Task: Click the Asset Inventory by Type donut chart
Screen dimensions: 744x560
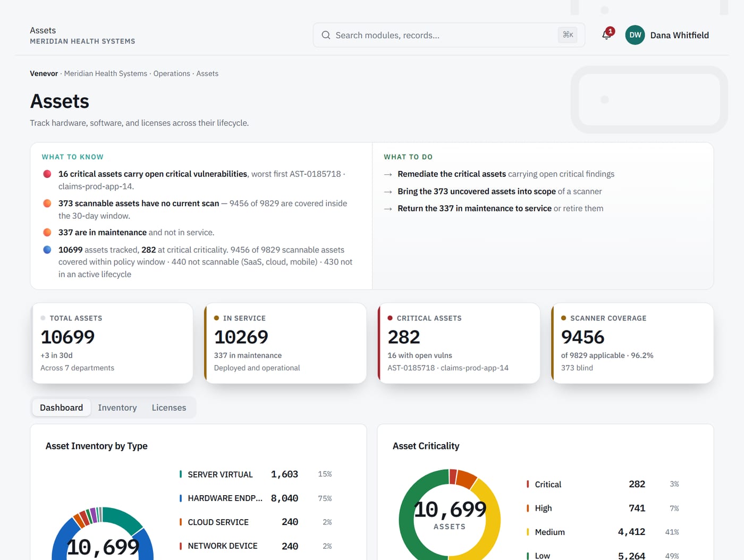Action: (x=103, y=533)
